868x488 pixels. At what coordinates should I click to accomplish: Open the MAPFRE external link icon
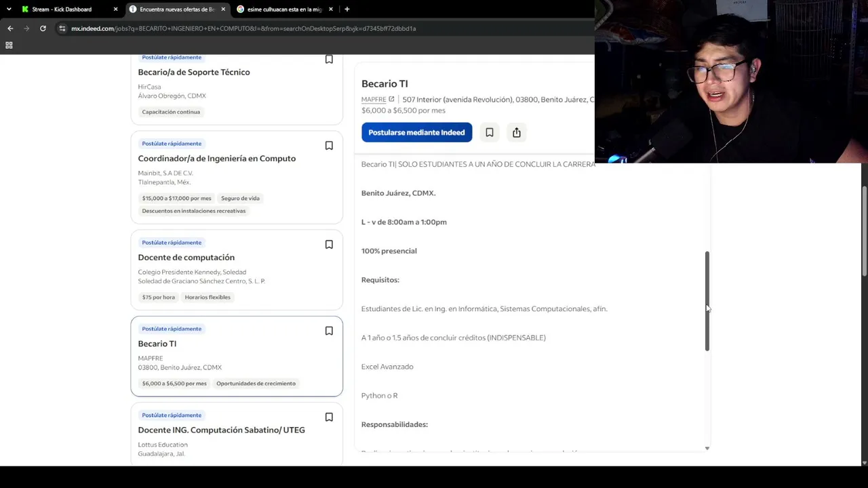coord(391,100)
